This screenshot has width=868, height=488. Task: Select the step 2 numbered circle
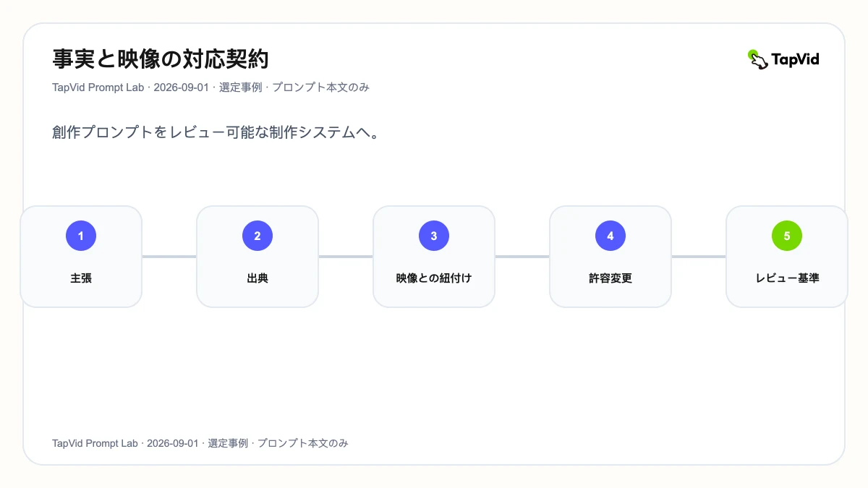(x=258, y=236)
